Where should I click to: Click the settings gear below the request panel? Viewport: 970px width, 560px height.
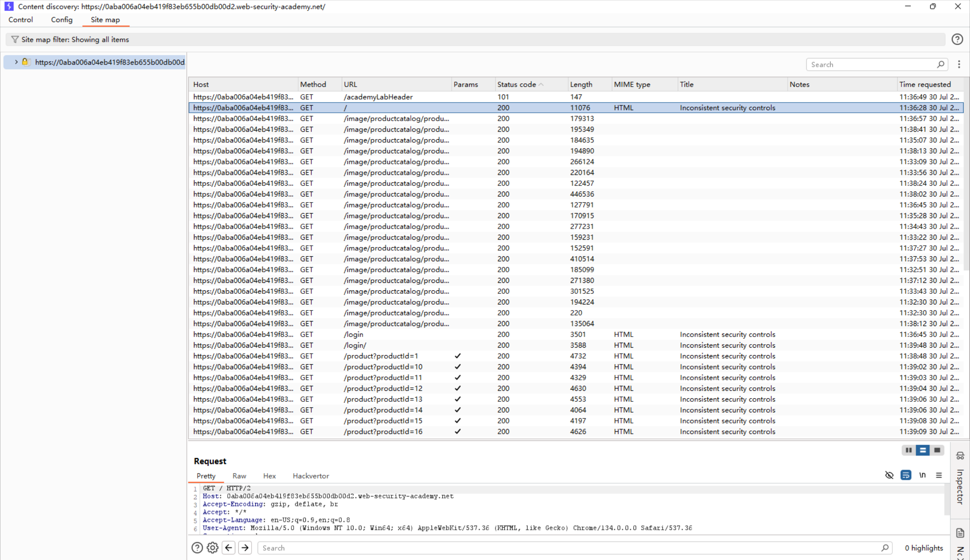(213, 548)
